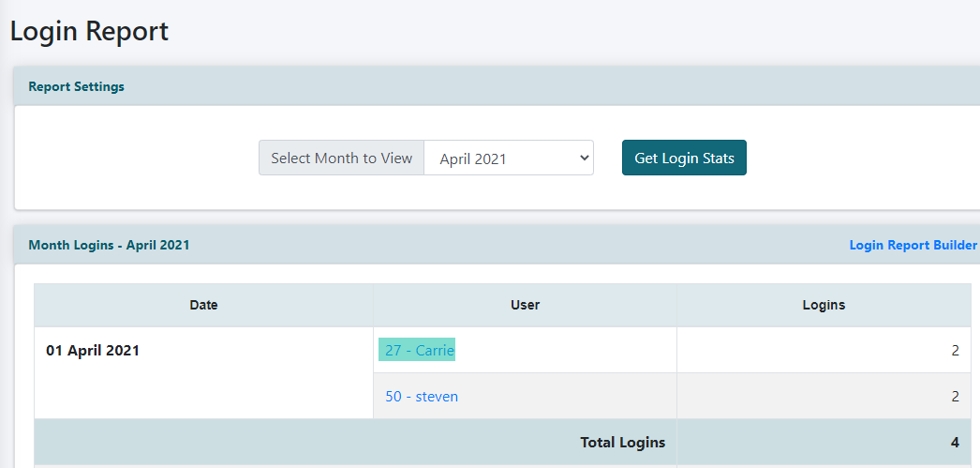Open user link 50 - steven
Screen dimensions: 980x468
pyautogui.click(x=422, y=396)
